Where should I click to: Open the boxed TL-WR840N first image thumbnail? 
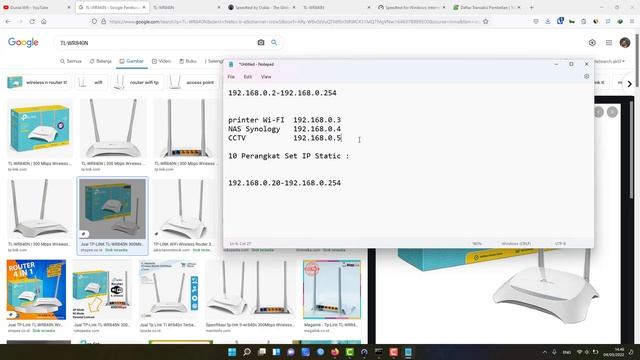(x=40, y=129)
